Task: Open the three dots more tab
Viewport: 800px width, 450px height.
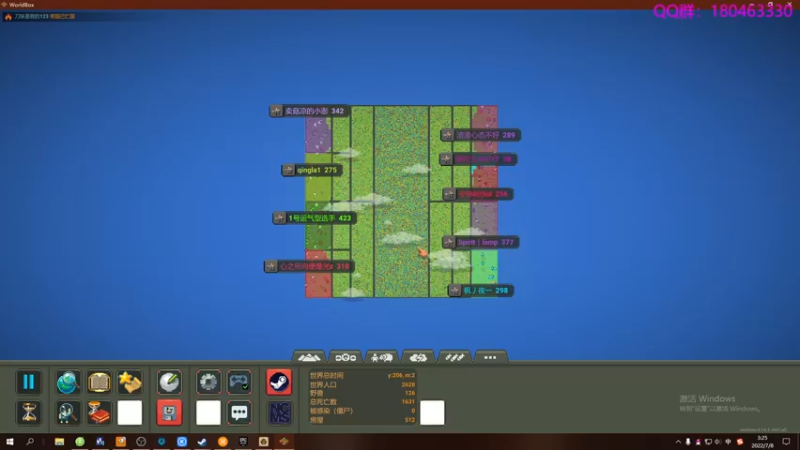Action: click(490, 357)
